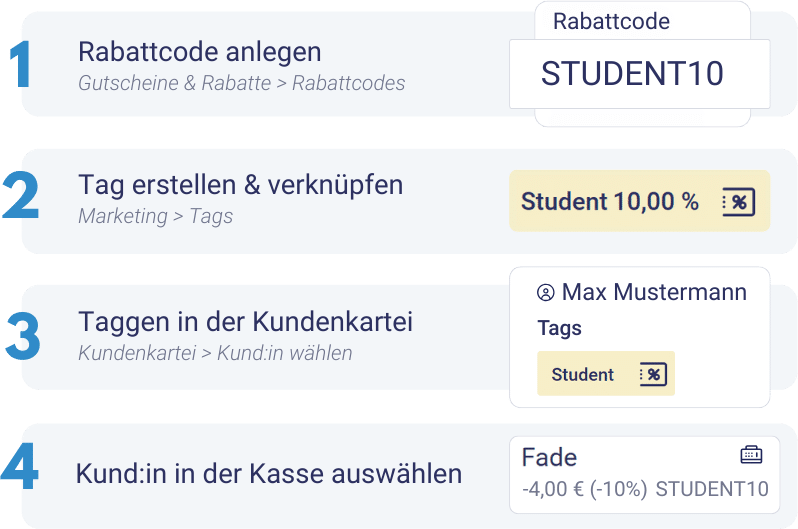
Task: Open the Marketing > Tags path
Action: pos(156,216)
